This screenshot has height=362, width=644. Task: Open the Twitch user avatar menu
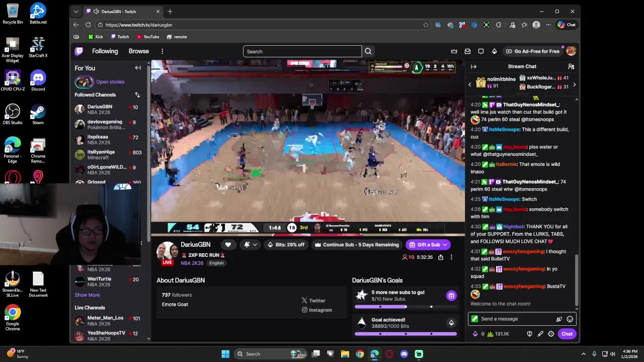click(571, 51)
